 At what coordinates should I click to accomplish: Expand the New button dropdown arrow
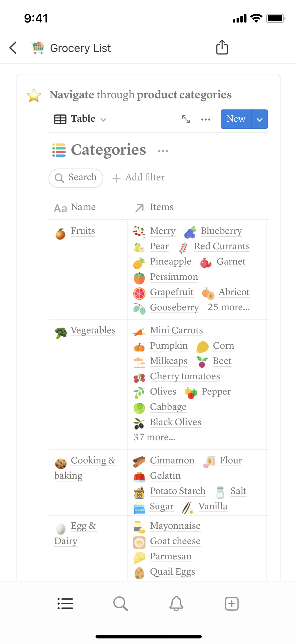point(260,119)
